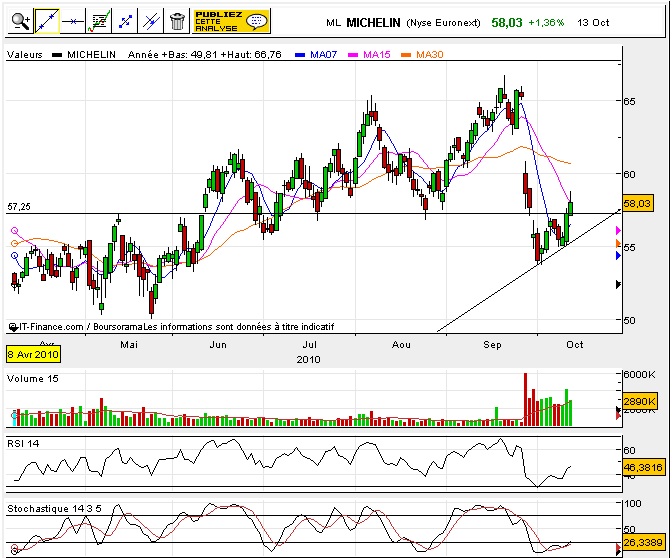Click the black arrow marker on price axis
Screen dimensions: 672x558
pyautogui.click(x=618, y=284)
